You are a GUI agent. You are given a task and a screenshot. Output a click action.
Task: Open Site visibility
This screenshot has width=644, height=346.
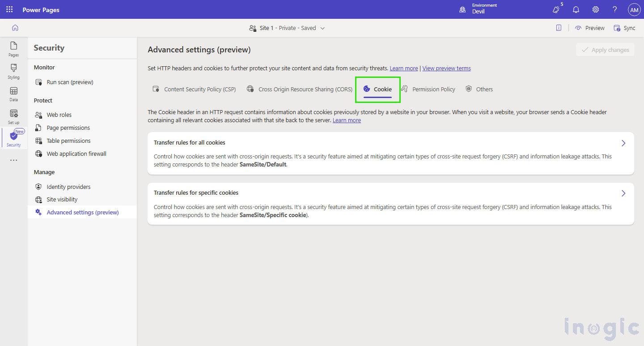(62, 200)
